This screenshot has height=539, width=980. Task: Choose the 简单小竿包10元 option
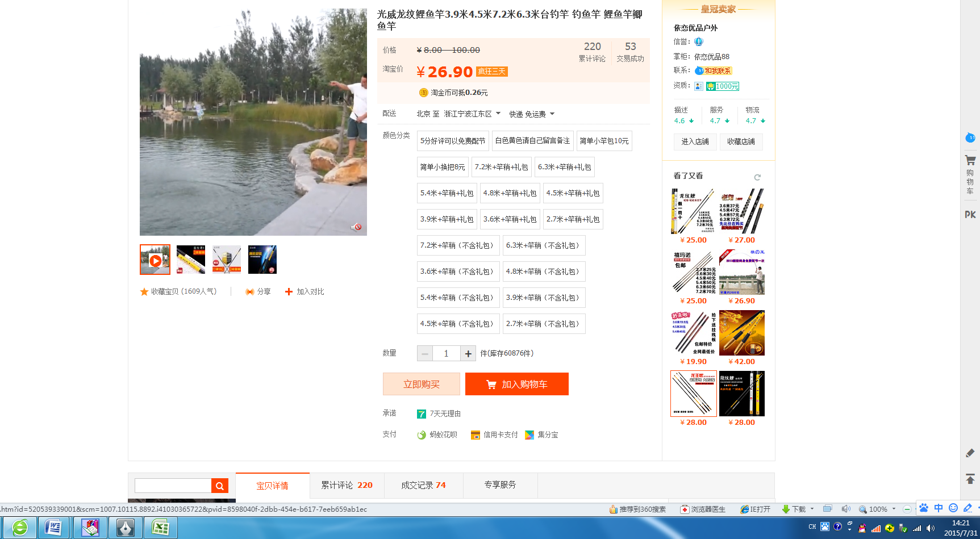click(x=604, y=141)
